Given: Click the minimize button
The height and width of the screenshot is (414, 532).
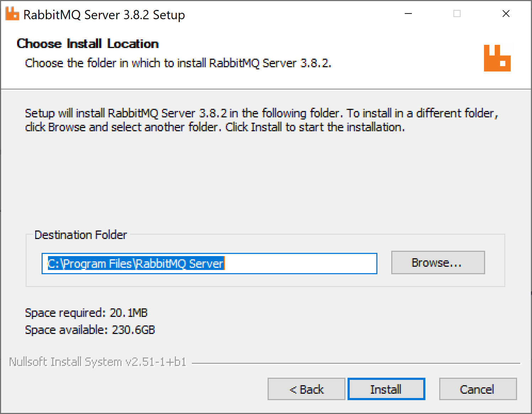Looking at the screenshot, I should click(408, 14).
